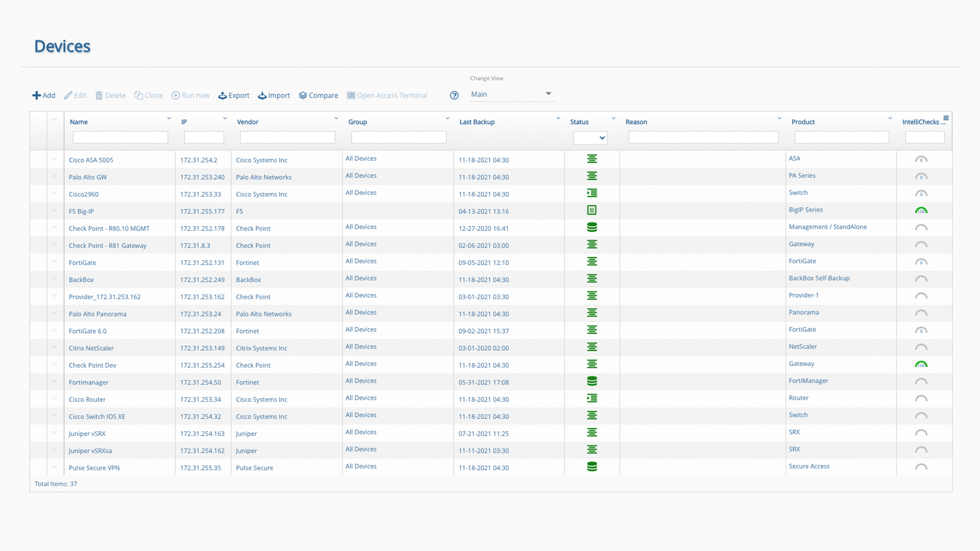Viewport: 980px width, 551px height.
Task: Select IP cell 172.31.254.163
Action: pos(202,434)
